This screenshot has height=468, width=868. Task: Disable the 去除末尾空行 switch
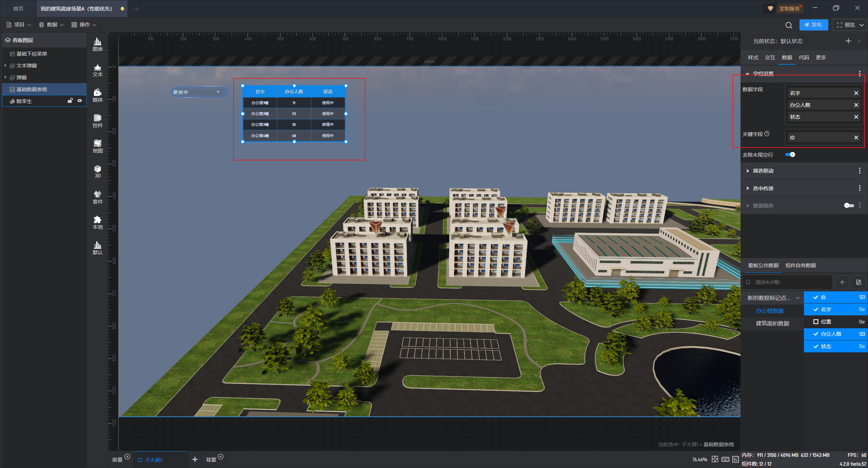790,155
